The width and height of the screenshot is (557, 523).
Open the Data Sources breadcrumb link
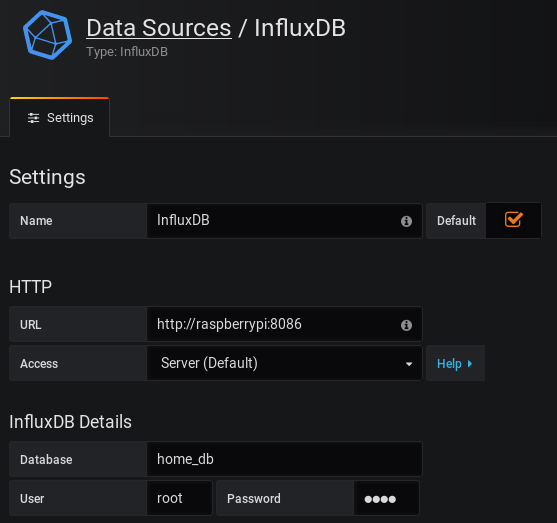point(159,28)
